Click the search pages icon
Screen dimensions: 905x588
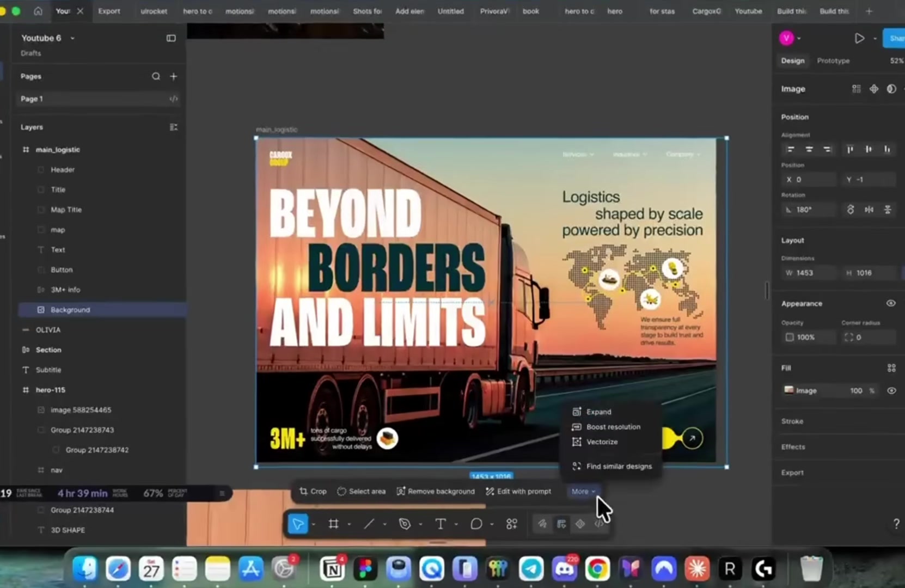(x=156, y=76)
